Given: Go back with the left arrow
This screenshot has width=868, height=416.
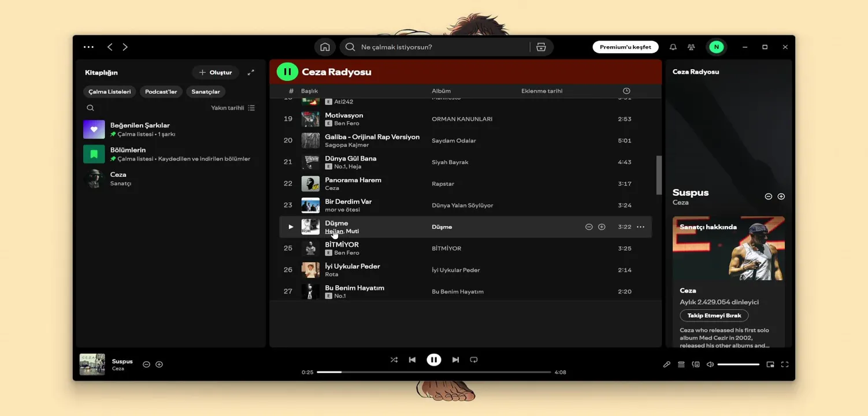Looking at the screenshot, I should [110, 47].
